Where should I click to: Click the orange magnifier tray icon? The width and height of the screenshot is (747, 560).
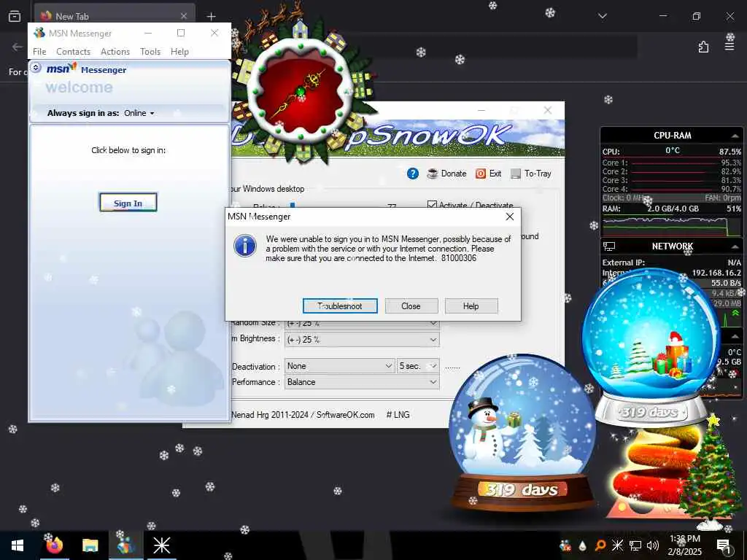coord(600,545)
